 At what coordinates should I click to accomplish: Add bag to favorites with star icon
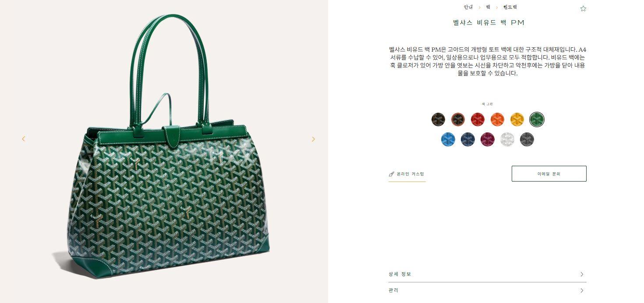click(x=583, y=9)
